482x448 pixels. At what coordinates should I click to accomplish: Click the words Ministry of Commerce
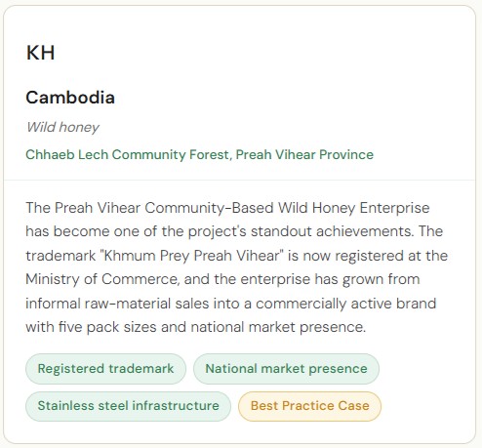coord(101,279)
